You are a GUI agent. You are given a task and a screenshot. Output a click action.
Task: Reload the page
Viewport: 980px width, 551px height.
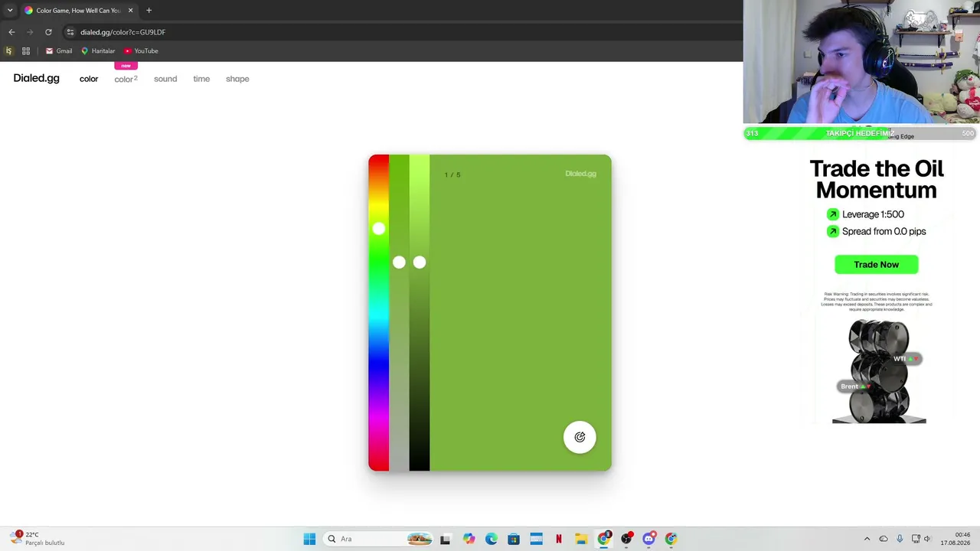pyautogui.click(x=48, y=32)
